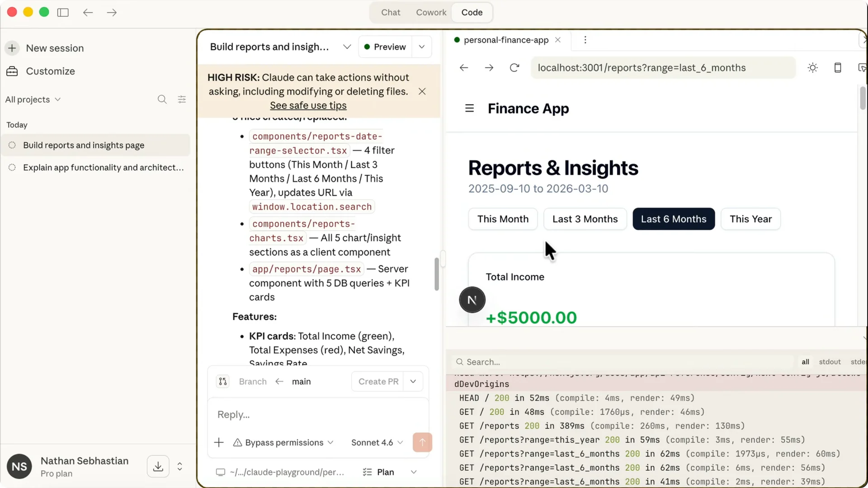Viewport: 868px width, 488px height.
Task: Navigate forward in preview browser
Action: [x=489, y=68]
